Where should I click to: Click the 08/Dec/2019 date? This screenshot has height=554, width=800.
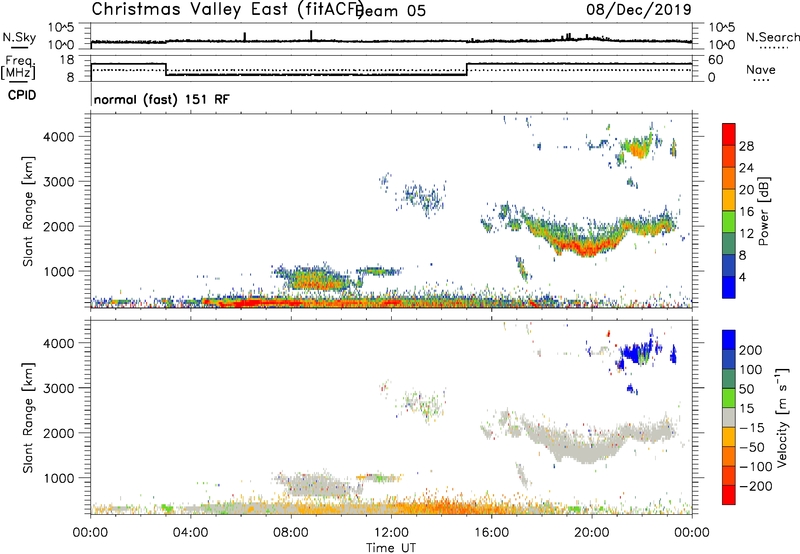click(638, 9)
